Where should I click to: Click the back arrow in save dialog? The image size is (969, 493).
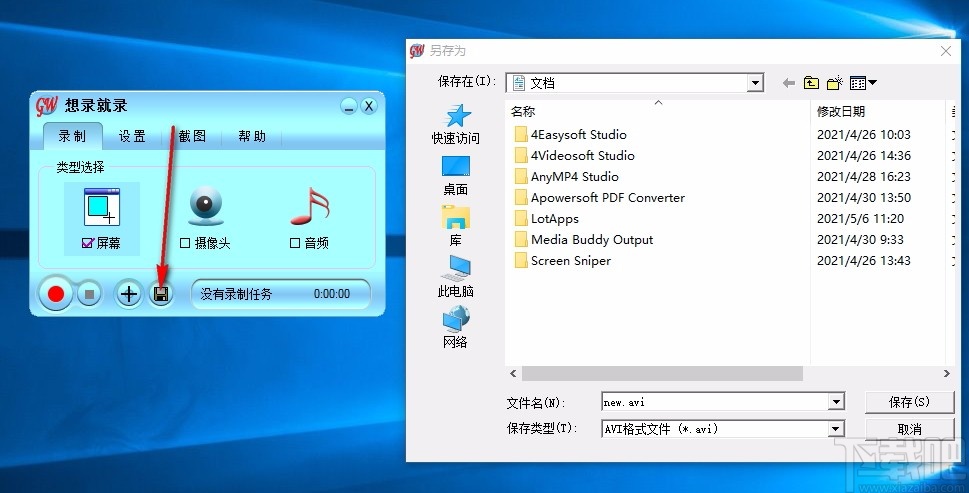tap(789, 83)
